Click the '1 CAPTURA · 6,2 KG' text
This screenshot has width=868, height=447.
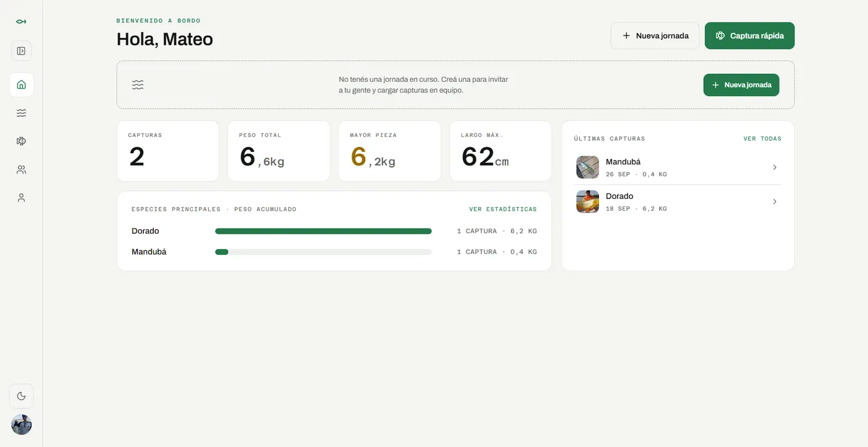click(497, 231)
